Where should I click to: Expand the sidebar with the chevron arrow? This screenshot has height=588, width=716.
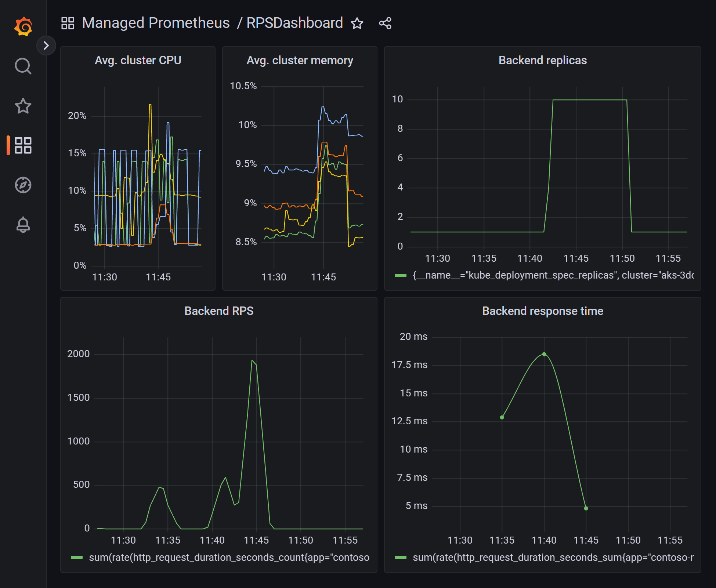click(x=46, y=46)
